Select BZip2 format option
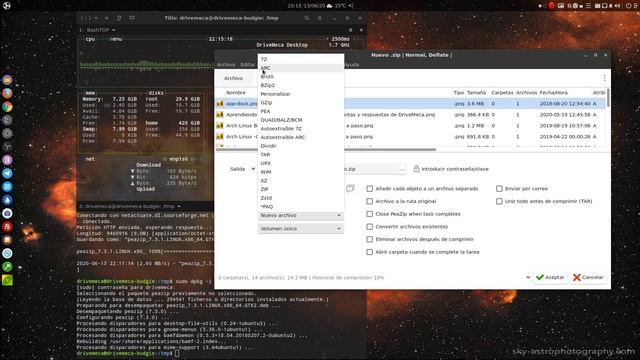Screen dimensions: 640x360 300,85
